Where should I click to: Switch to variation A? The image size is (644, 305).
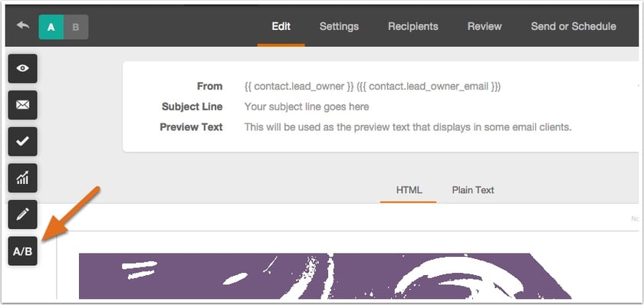pos(51,27)
